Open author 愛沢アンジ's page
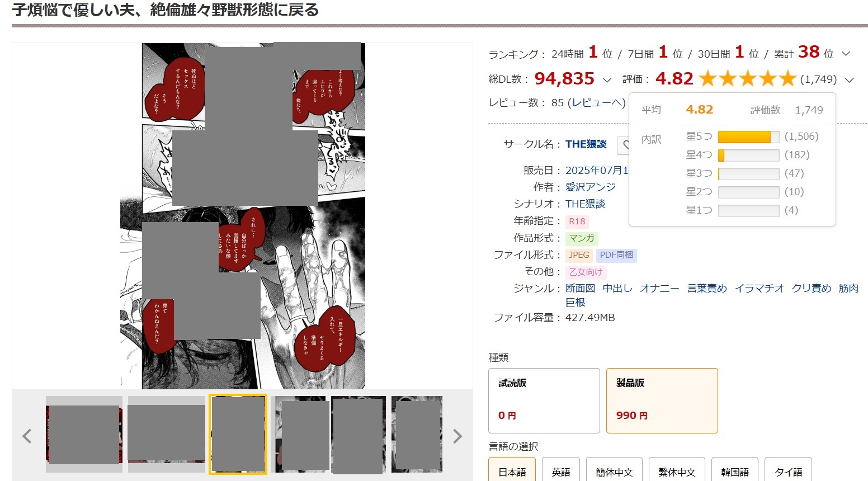868x481 pixels. click(x=590, y=187)
